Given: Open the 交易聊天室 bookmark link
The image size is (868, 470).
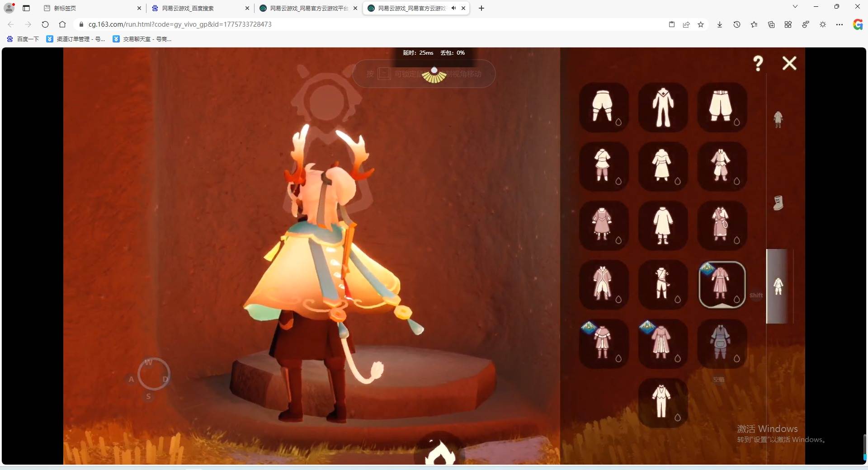Looking at the screenshot, I should pyautogui.click(x=142, y=39).
